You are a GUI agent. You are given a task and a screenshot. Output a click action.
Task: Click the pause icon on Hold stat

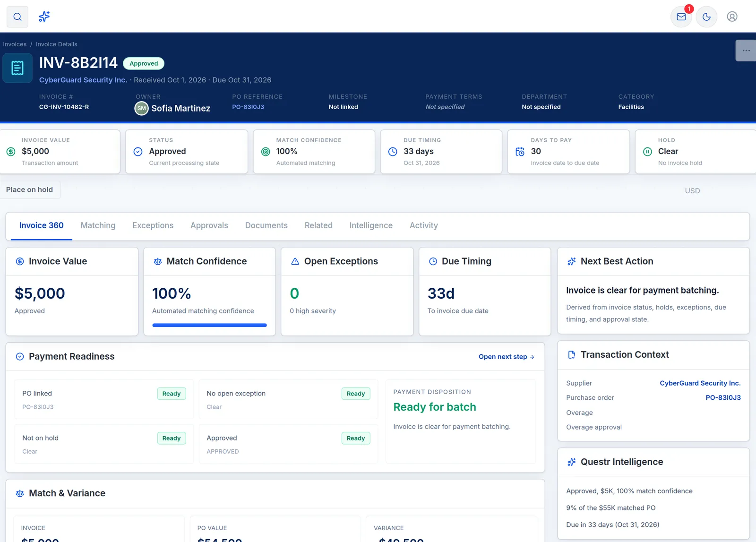coord(647,152)
